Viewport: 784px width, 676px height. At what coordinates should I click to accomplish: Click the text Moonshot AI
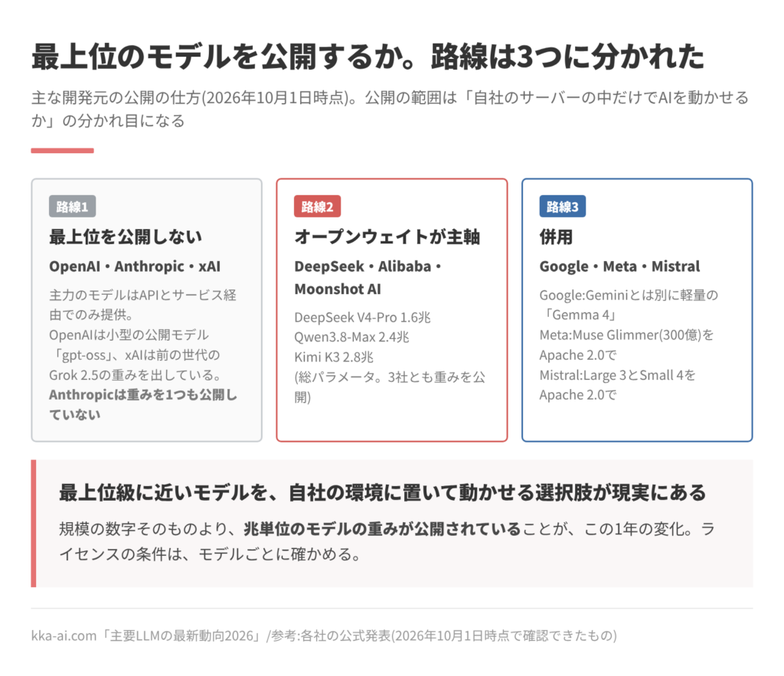tap(338, 289)
